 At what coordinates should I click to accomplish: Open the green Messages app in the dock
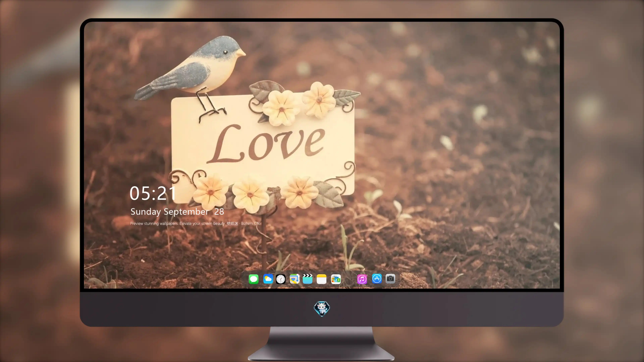[254, 279]
